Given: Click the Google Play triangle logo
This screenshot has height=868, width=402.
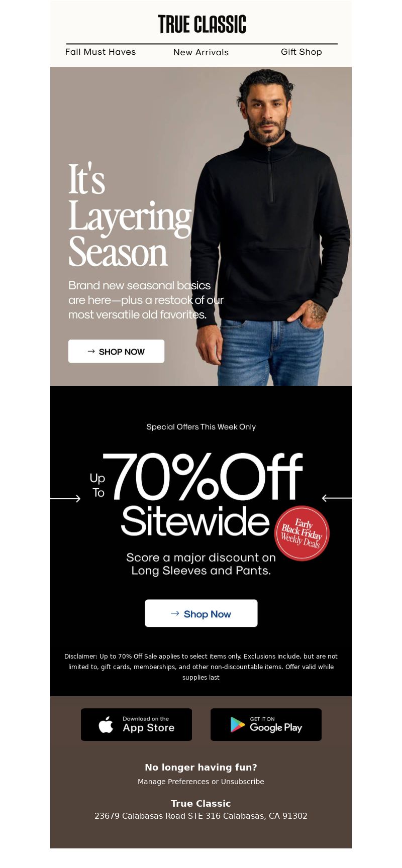Looking at the screenshot, I should pos(238,724).
